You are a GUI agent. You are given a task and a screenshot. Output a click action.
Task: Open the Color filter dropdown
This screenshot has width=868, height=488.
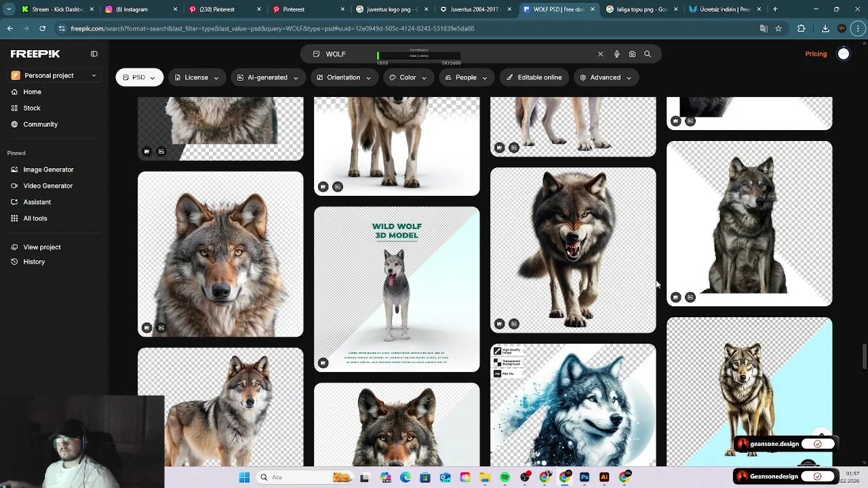pyautogui.click(x=408, y=77)
